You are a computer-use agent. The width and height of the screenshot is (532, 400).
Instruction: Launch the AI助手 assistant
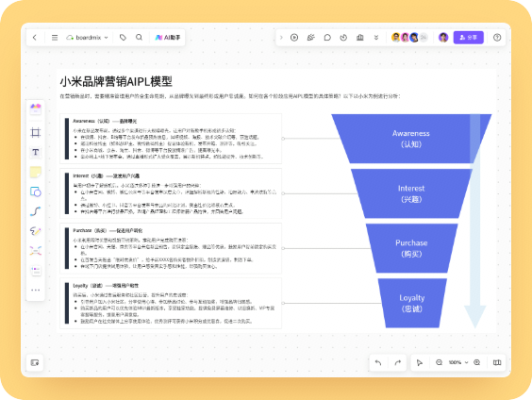(x=168, y=38)
